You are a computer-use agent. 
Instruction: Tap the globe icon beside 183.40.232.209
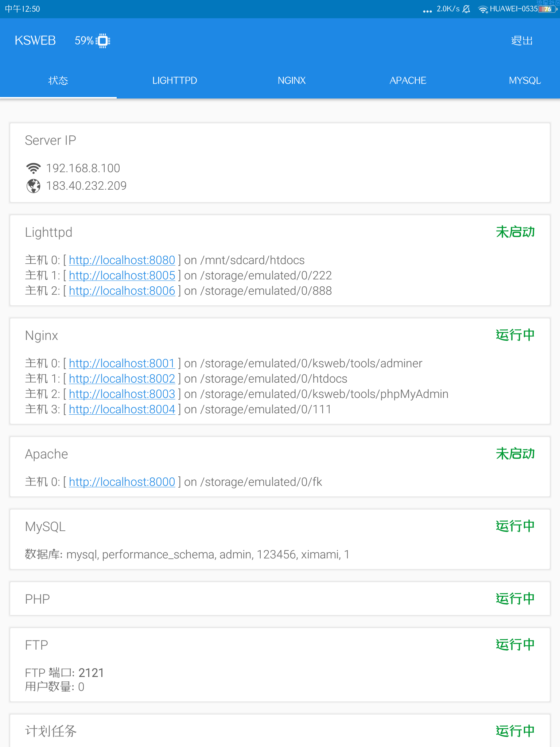point(33,186)
